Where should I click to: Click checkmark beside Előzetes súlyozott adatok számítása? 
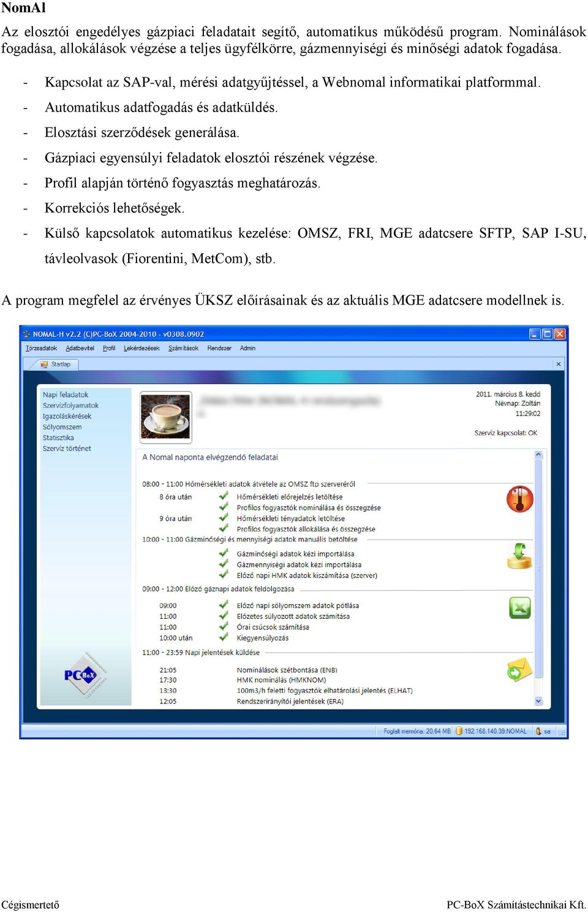click(224, 616)
